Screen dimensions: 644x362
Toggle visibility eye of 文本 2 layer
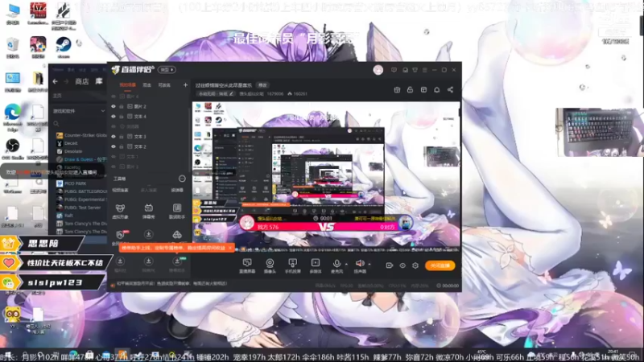114,146
